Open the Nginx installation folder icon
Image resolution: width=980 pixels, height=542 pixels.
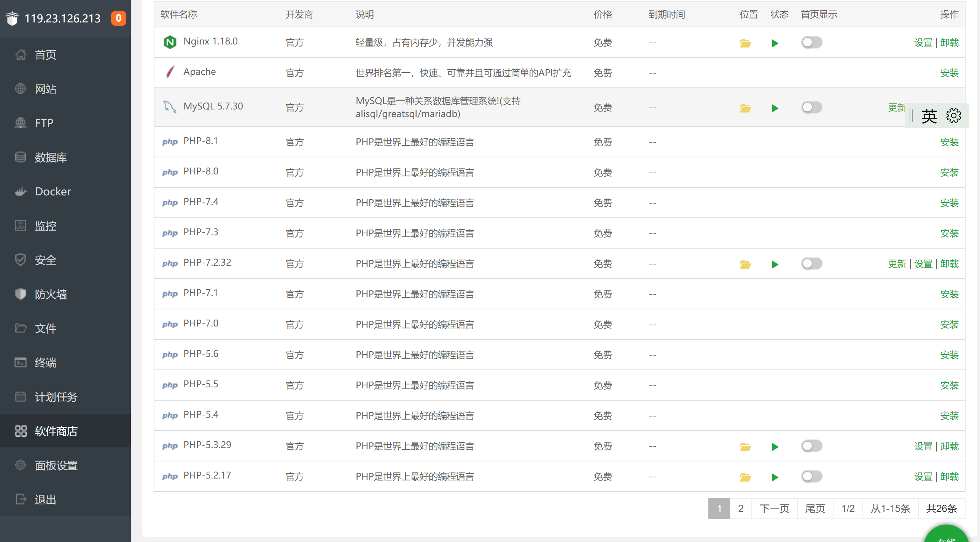click(745, 43)
